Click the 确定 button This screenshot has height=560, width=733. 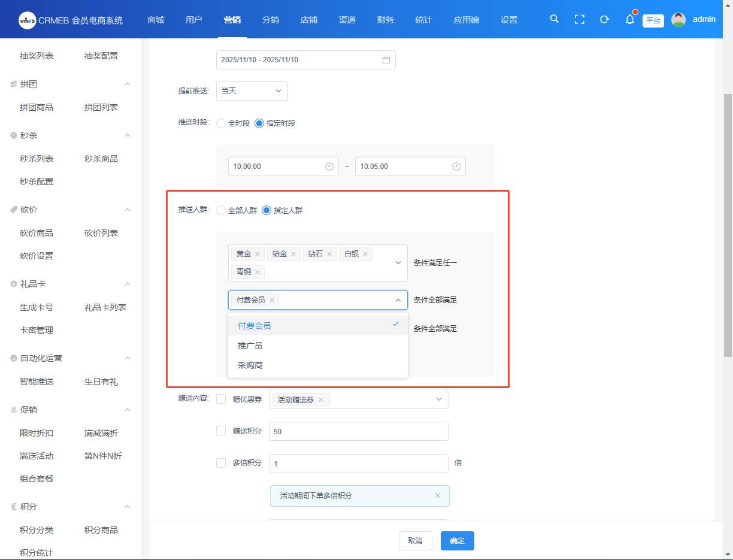click(x=457, y=540)
